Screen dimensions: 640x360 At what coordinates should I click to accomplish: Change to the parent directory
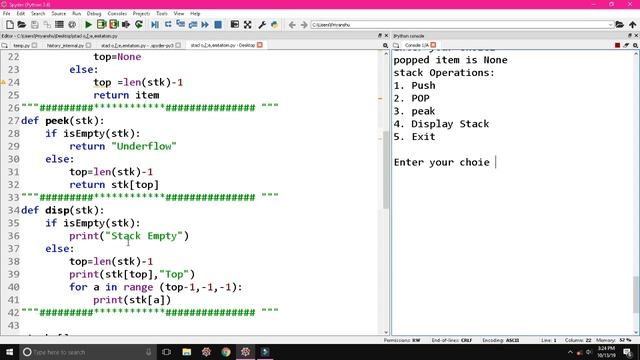click(x=632, y=24)
